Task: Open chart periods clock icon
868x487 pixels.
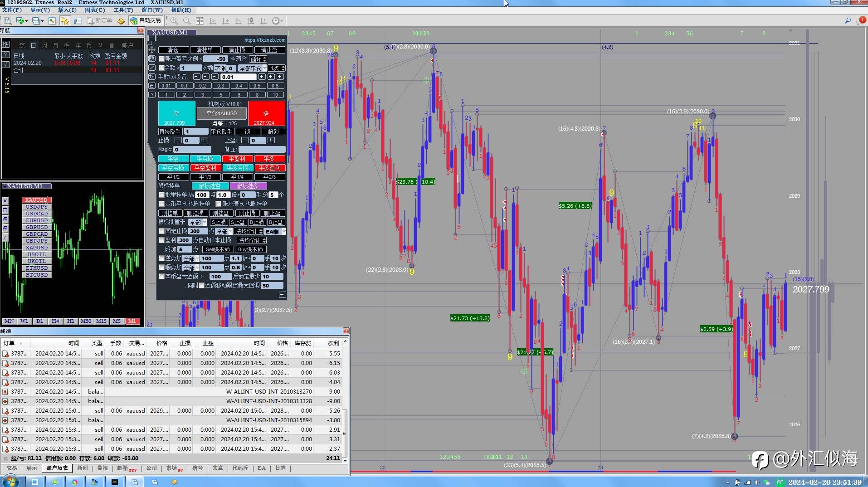Action: click(277, 20)
